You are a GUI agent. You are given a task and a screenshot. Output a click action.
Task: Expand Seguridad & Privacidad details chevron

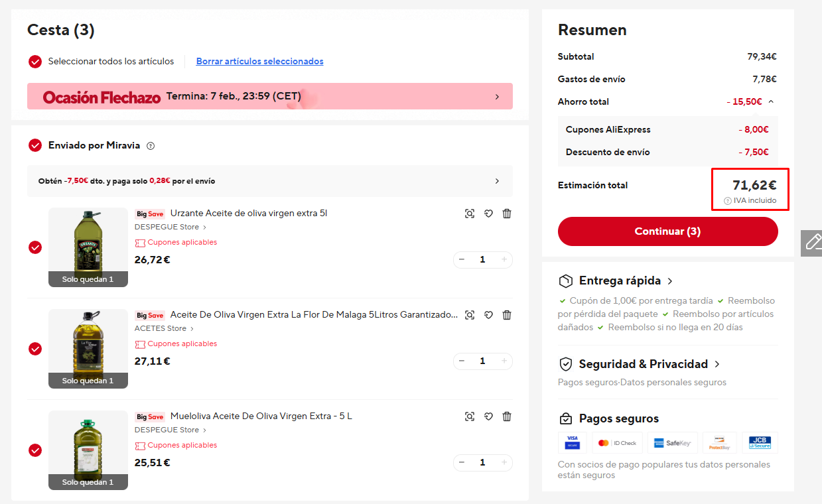click(x=717, y=364)
